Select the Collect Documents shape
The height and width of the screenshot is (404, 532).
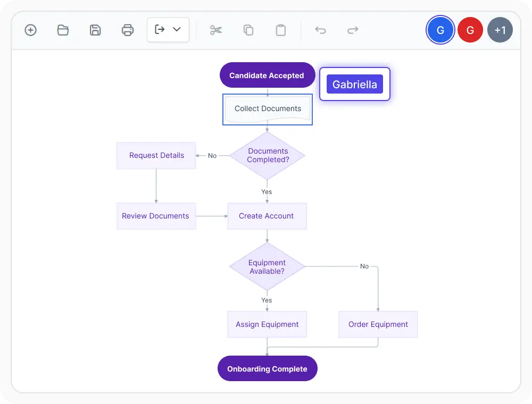(x=268, y=109)
